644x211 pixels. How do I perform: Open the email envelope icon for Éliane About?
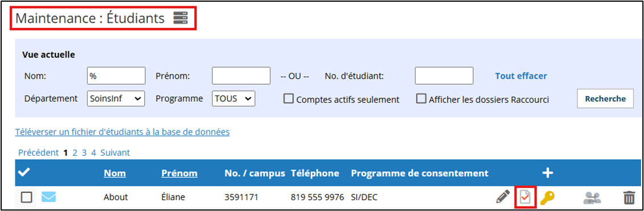point(48,197)
